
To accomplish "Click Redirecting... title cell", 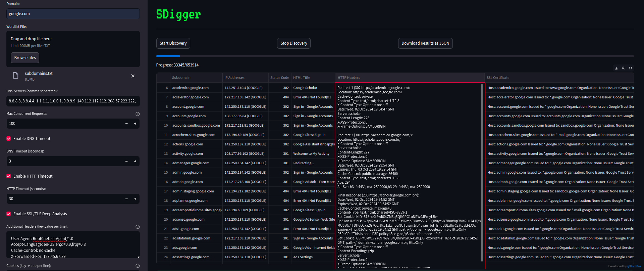I will 313,163.
